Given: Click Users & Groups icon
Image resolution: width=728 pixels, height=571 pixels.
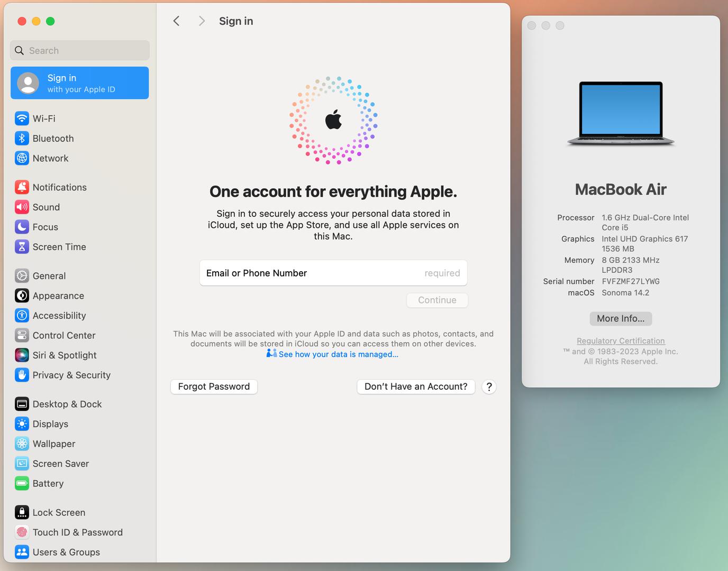Looking at the screenshot, I should click(x=22, y=552).
